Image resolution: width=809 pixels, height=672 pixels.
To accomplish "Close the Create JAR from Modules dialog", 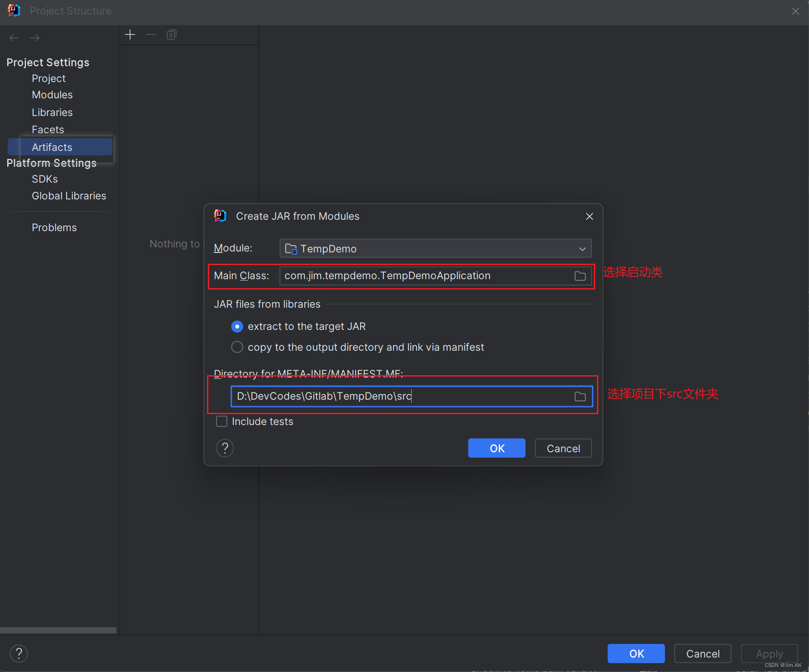I will (589, 217).
